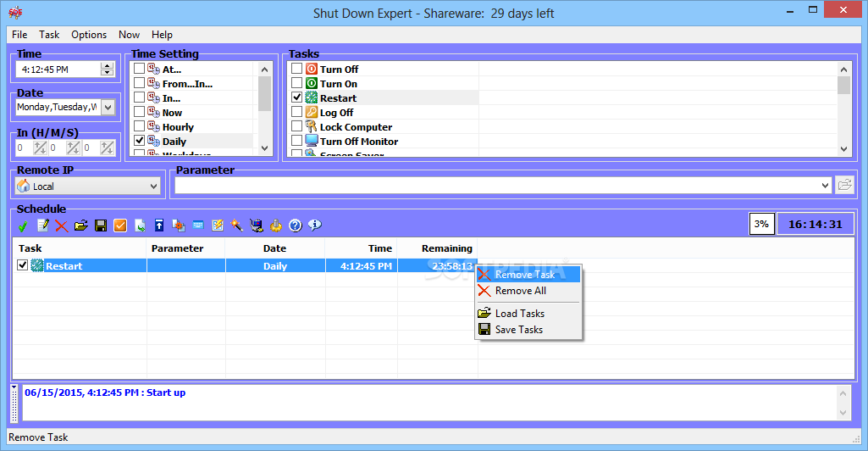Click the hours spinner in In (H/M/S)
Screen dimensions: 868x451
[x=40, y=148]
